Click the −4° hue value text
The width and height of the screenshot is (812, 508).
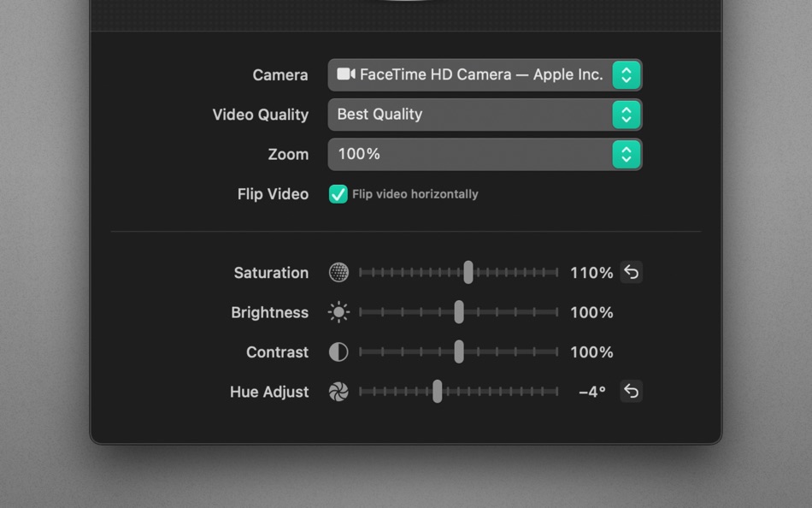[x=591, y=391]
